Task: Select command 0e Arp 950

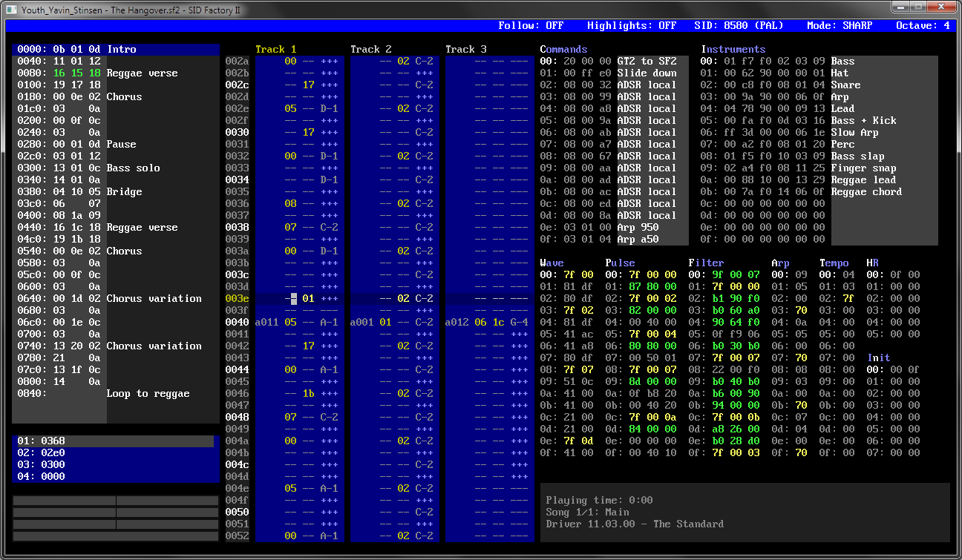Action: click(x=615, y=227)
